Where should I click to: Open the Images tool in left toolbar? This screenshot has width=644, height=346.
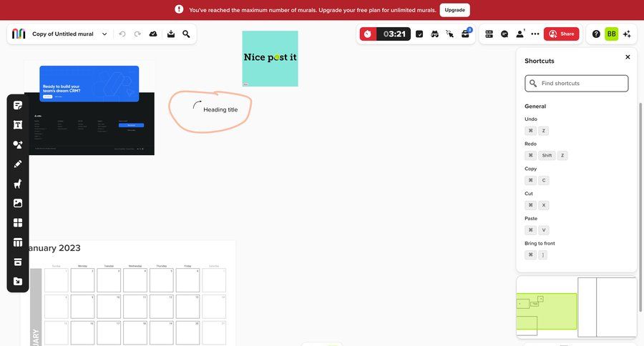pyautogui.click(x=18, y=203)
